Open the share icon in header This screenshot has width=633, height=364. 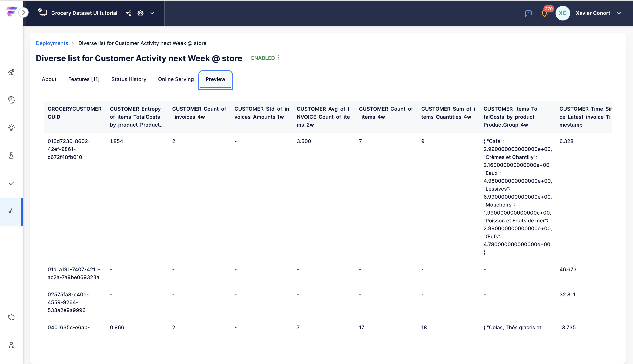[x=128, y=13]
